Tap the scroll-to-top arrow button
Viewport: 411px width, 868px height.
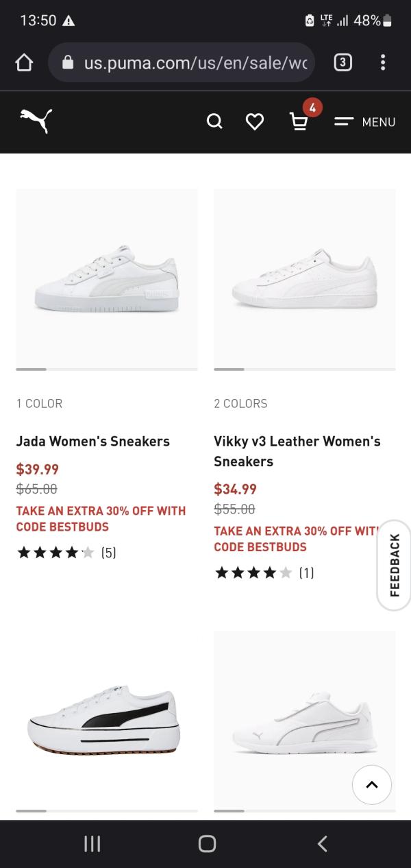pos(372,784)
